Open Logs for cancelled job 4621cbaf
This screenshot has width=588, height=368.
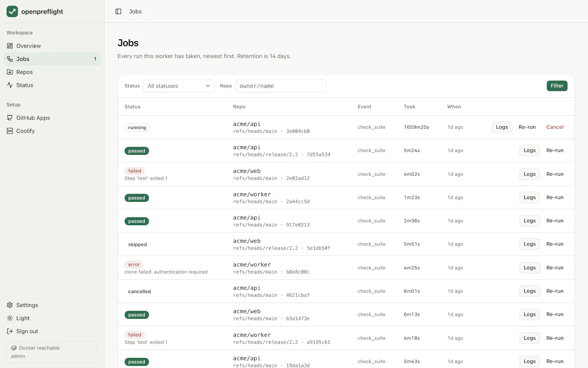[x=530, y=291]
